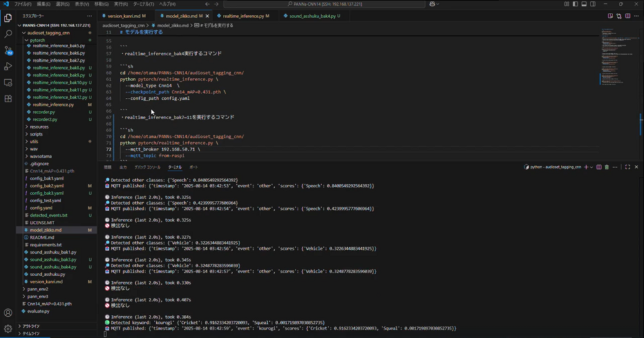Toggle the secondary side bar visibility
This screenshot has width=644, height=338.
point(592,4)
